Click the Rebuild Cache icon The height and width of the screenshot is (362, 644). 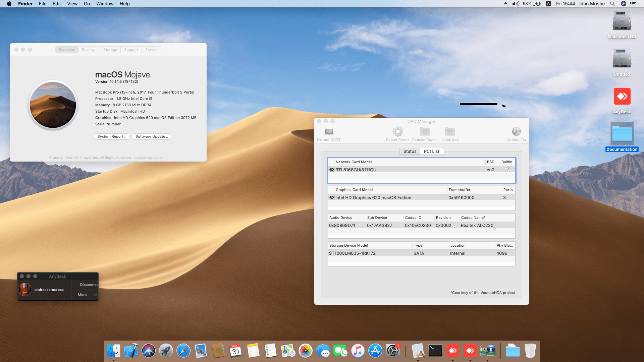[424, 133]
